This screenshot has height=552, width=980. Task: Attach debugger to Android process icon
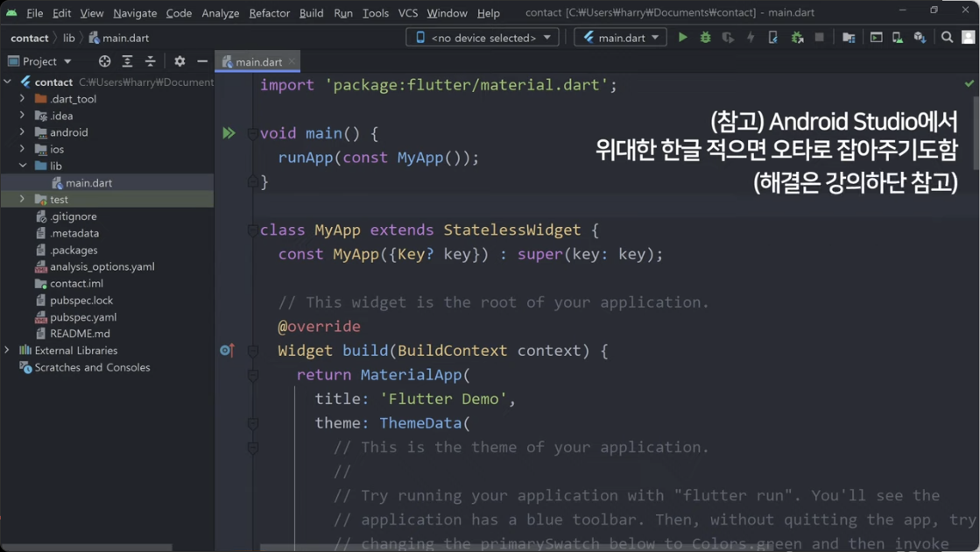tap(797, 38)
